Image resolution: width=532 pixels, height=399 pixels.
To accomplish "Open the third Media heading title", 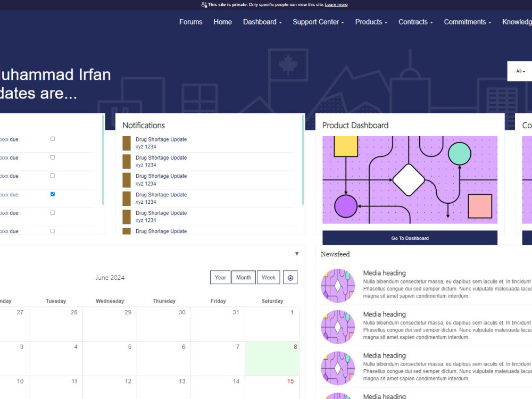I will (385, 355).
